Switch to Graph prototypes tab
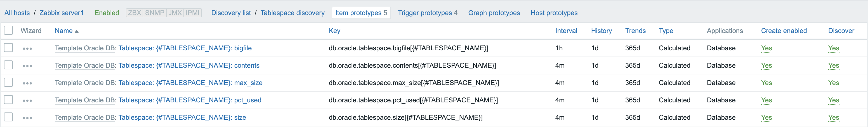This screenshot has height=127, width=868. click(x=494, y=13)
